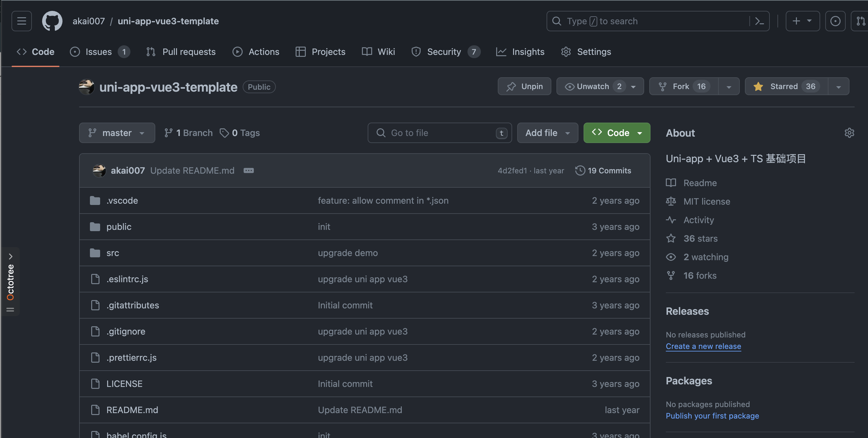Viewport: 868px width, 438px height.
Task: Click the branch icon next to 1 Branch
Action: (168, 132)
